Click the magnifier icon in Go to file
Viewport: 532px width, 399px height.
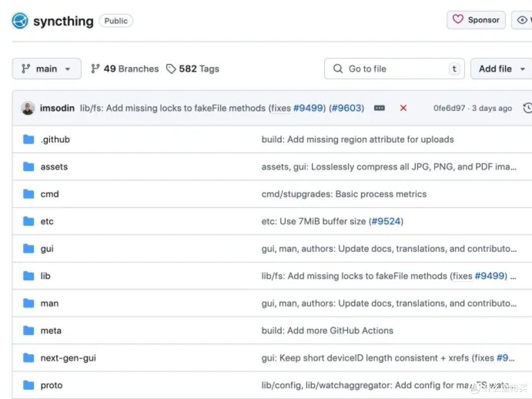(x=337, y=68)
